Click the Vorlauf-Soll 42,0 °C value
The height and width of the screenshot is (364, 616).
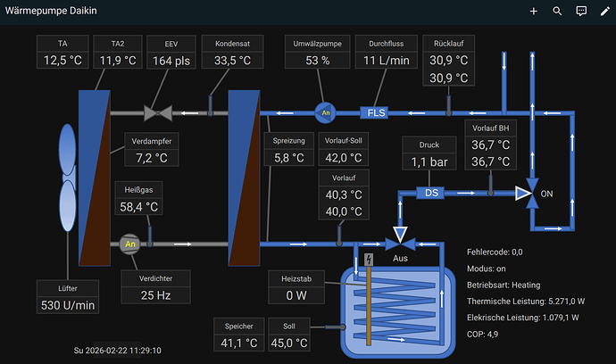click(x=343, y=158)
